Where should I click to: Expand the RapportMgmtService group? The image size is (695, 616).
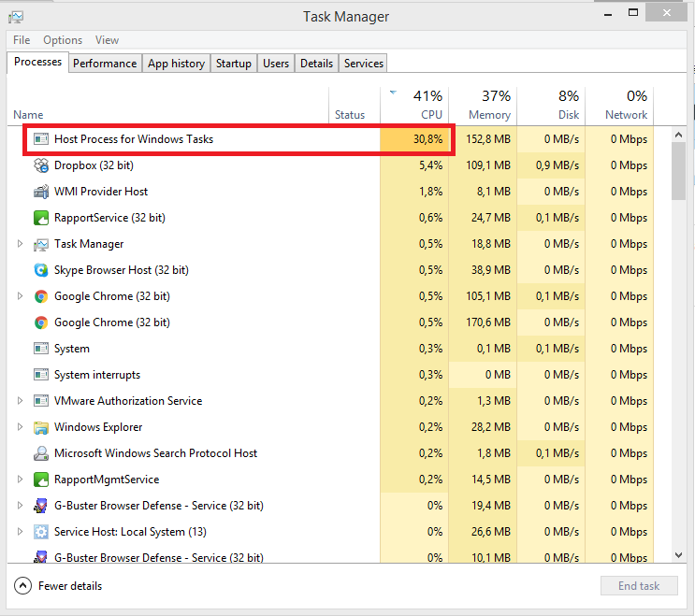click(x=20, y=479)
